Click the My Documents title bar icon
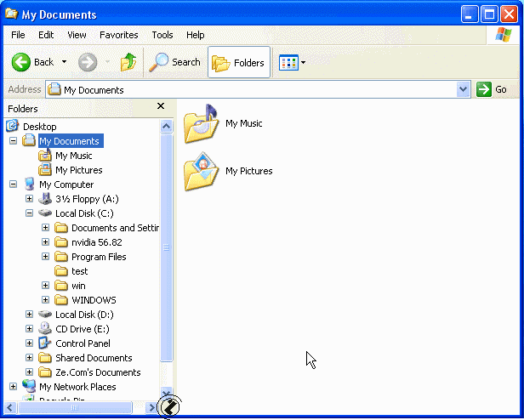524x420 pixels. (12, 14)
